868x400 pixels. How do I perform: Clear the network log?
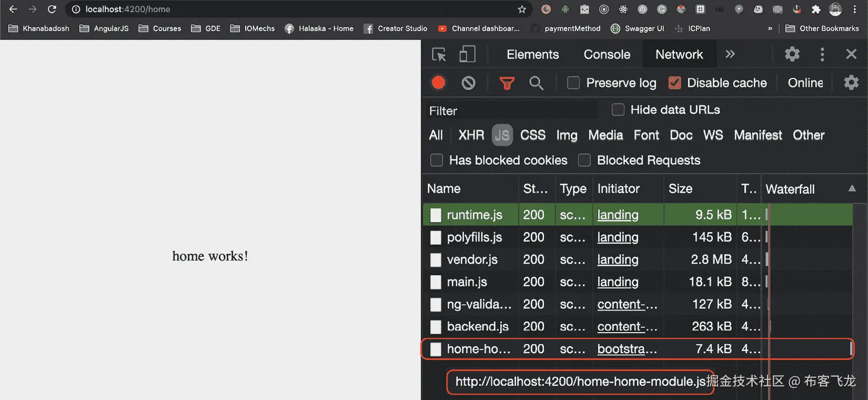[468, 83]
